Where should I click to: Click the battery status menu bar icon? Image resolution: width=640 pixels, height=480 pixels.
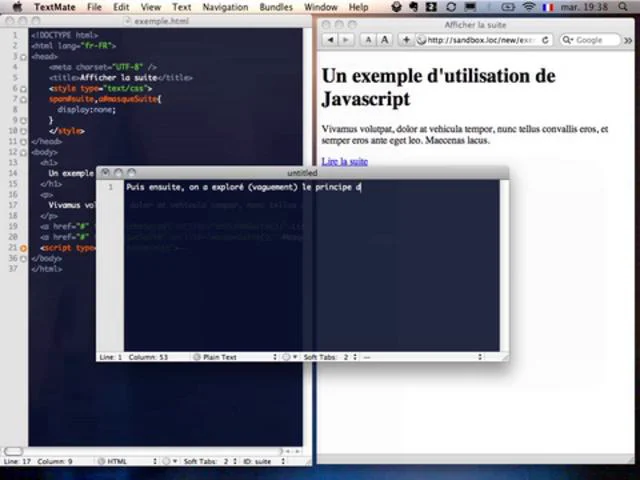point(508,7)
